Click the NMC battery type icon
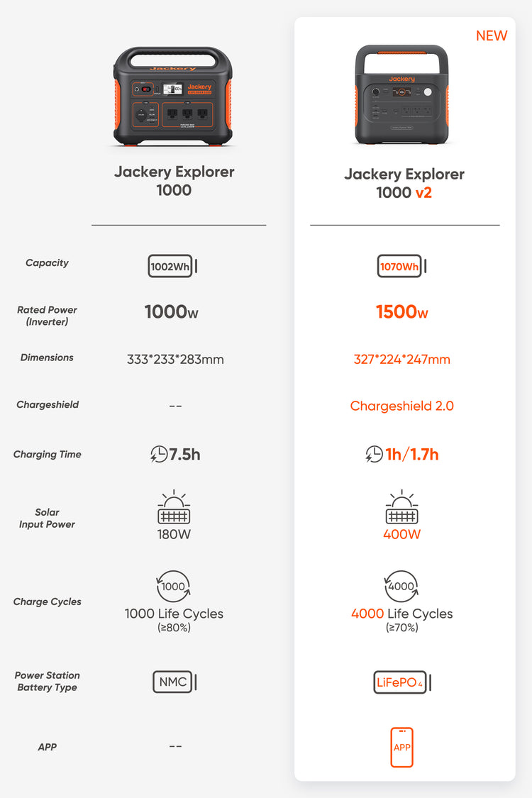The width and height of the screenshot is (532, 798). pyautogui.click(x=174, y=682)
